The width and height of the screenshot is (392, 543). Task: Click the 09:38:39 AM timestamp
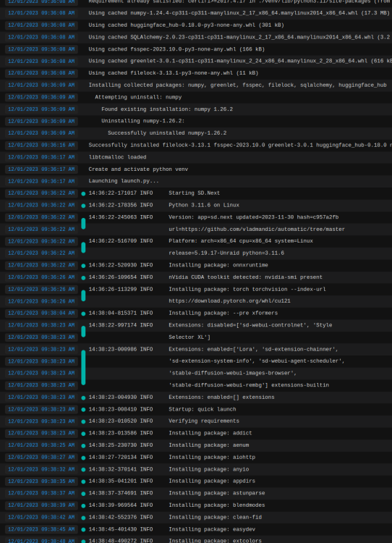41,505
